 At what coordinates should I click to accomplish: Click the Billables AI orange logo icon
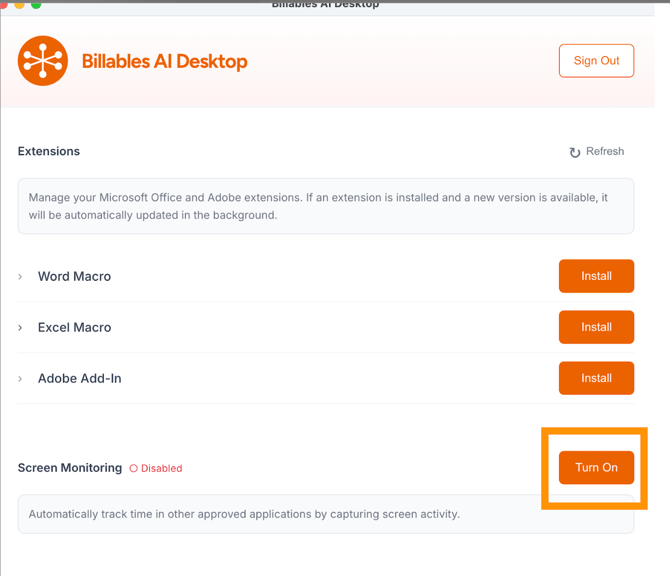point(43,61)
